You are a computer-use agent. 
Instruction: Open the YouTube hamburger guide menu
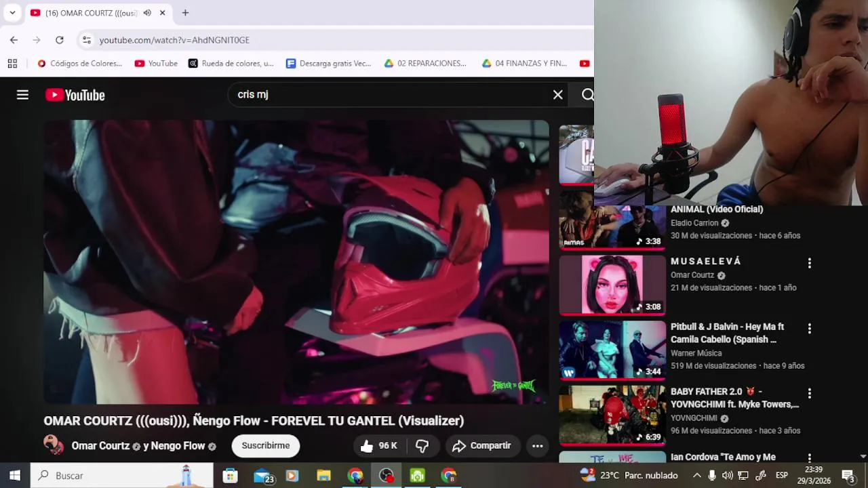[22, 95]
